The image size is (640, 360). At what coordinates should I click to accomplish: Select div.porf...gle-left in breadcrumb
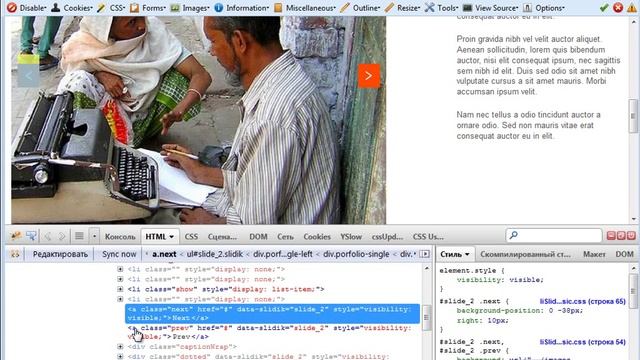[282, 254]
